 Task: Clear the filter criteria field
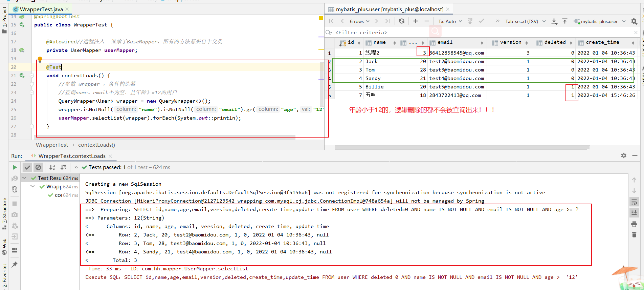(x=636, y=33)
